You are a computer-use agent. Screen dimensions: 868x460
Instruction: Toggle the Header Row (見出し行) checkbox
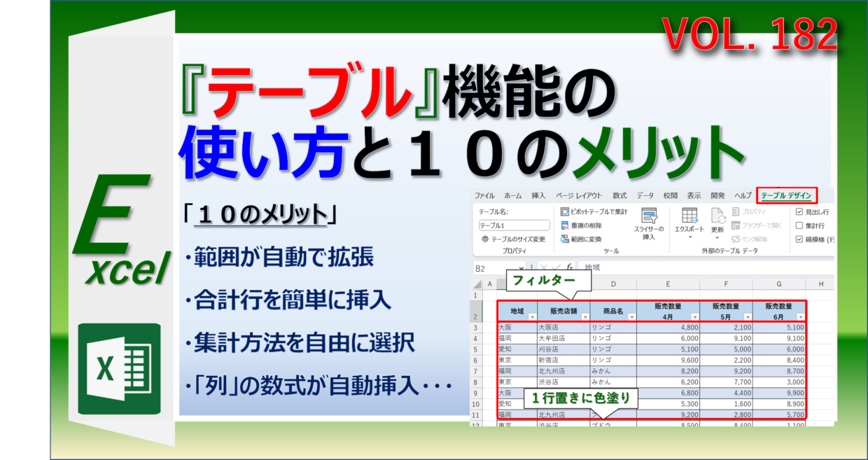pyautogui.click(x=800, y=211)
